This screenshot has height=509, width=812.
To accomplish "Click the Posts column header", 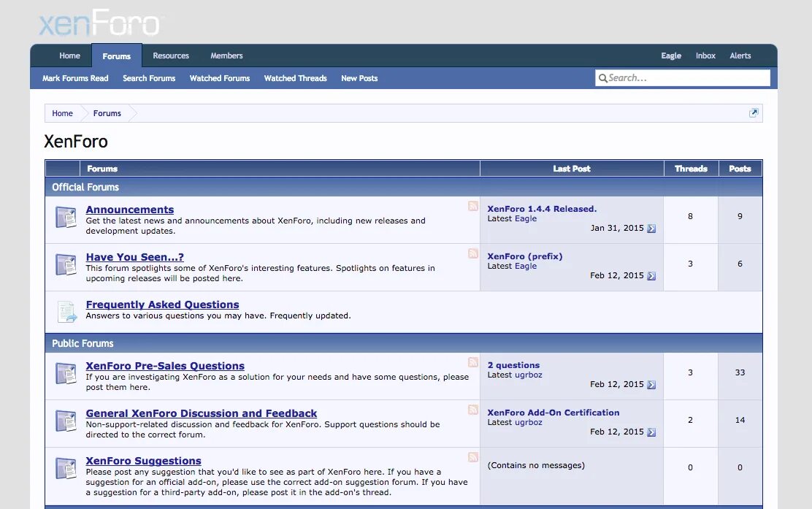I will click(740, 168).
